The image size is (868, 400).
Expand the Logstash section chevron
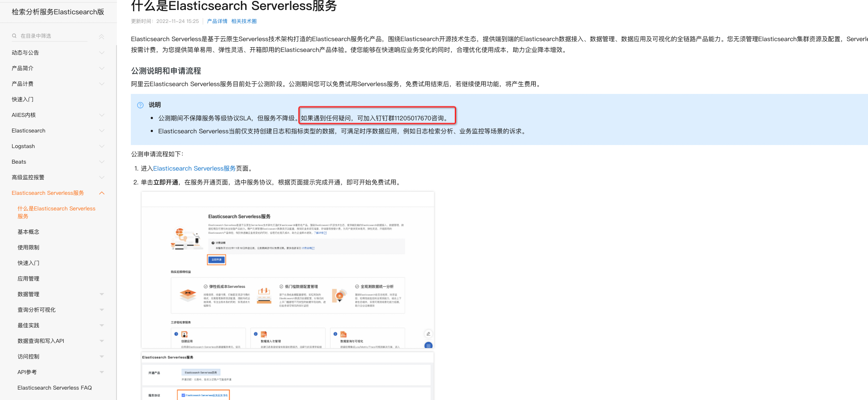point(102,146)
